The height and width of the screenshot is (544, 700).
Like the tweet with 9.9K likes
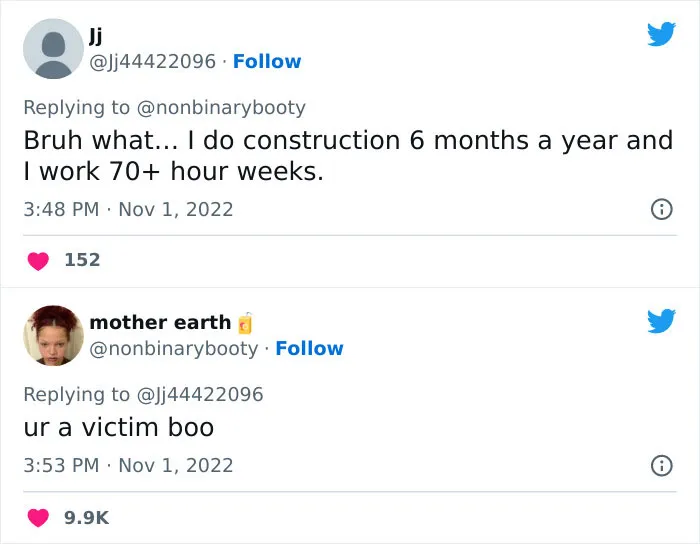pos(38,518)
